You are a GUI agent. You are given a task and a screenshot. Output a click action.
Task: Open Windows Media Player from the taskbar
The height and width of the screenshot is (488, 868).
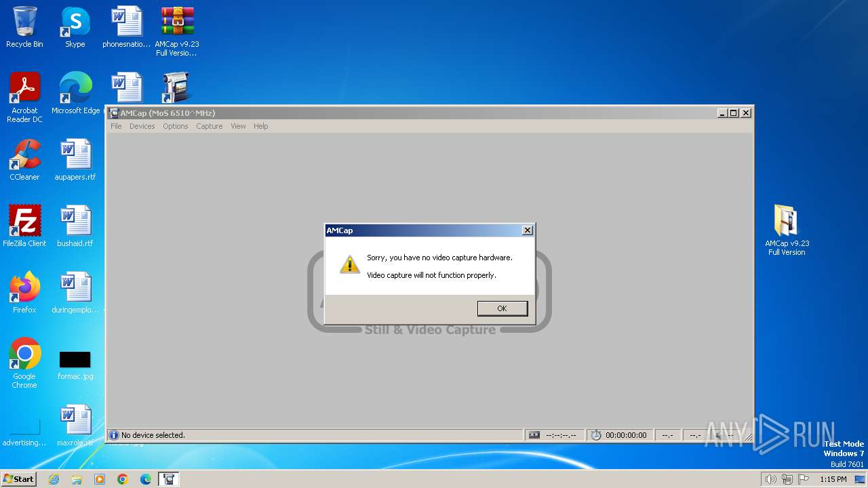(100, 479)
